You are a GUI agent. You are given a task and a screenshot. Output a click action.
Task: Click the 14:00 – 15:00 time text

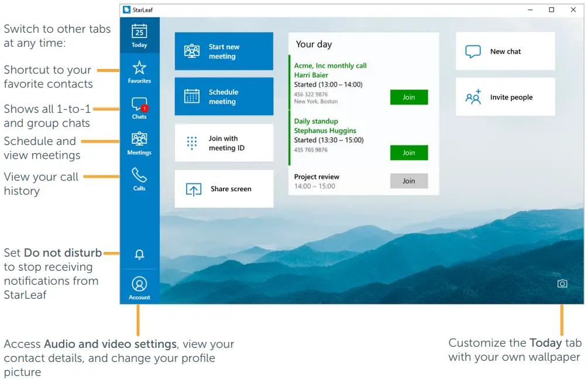coord(314,186)
